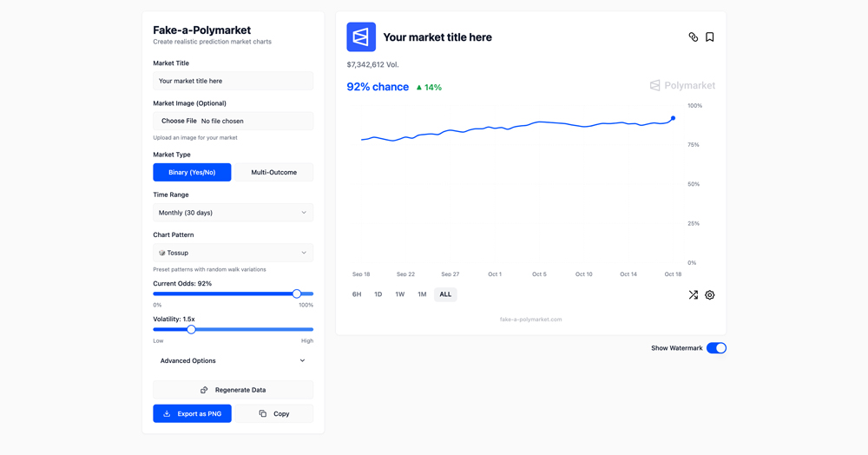The height and width of the screenshot is (455, 868).
Task: Click the copy icon on Copy button
Action: [x=263, y=414]
